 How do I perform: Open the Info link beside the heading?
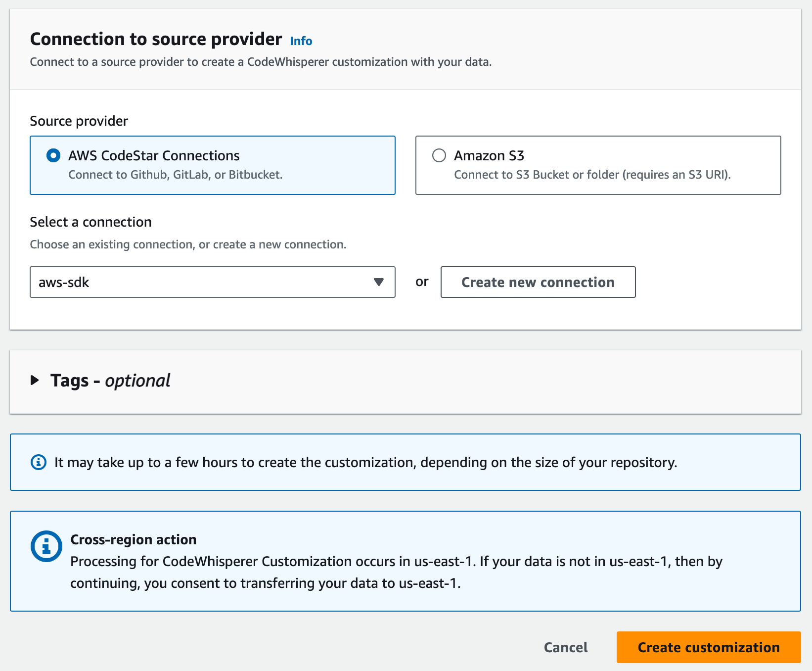click(301, 41)
